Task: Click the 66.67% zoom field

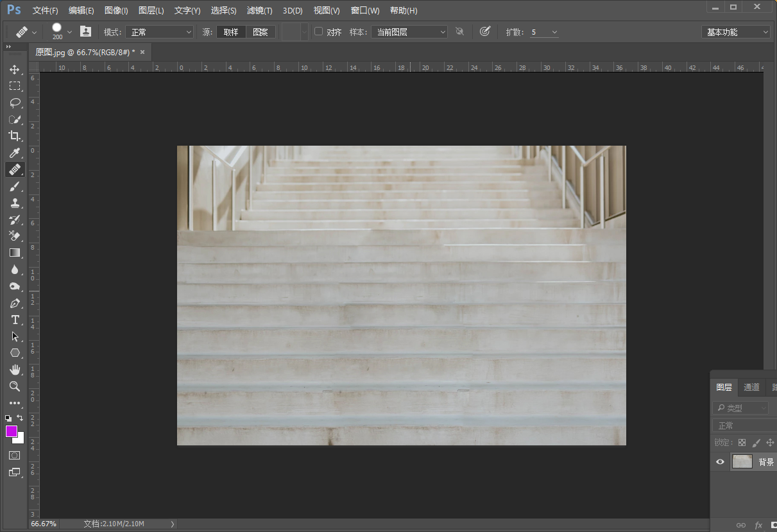Action: [44, 524]
